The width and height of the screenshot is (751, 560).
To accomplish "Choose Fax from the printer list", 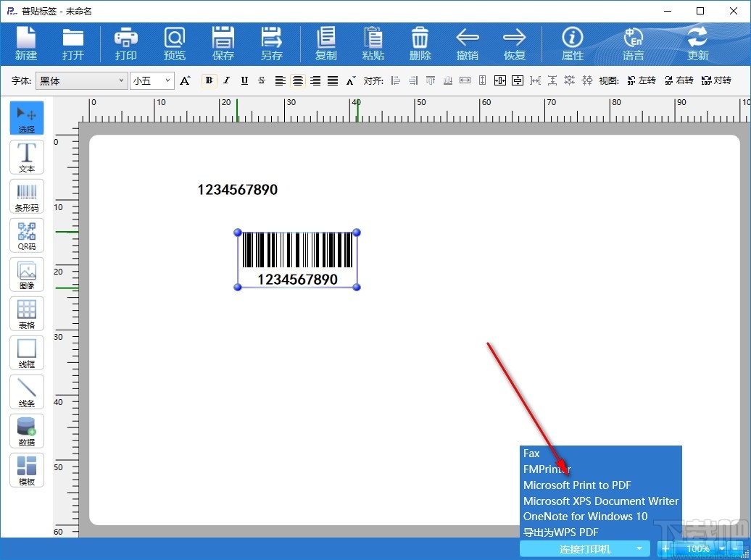I will (601, 454).
